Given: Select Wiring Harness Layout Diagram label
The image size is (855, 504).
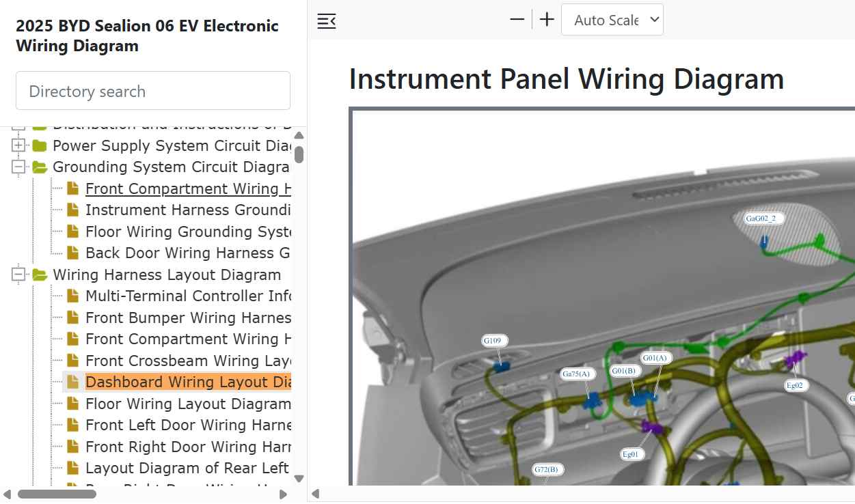Looking at the screenshot, I should pos(167,275).
